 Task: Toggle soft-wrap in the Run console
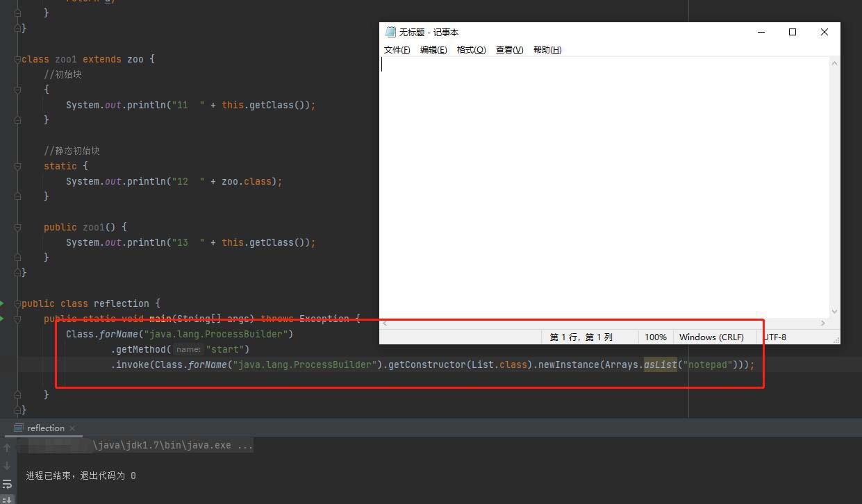click(7, 484)
